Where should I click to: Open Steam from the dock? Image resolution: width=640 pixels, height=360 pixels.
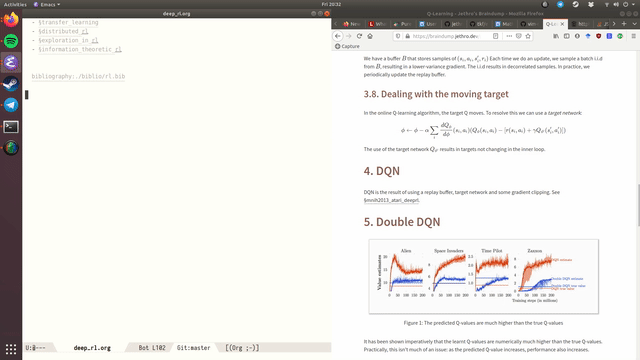click(x=11, y=84)
